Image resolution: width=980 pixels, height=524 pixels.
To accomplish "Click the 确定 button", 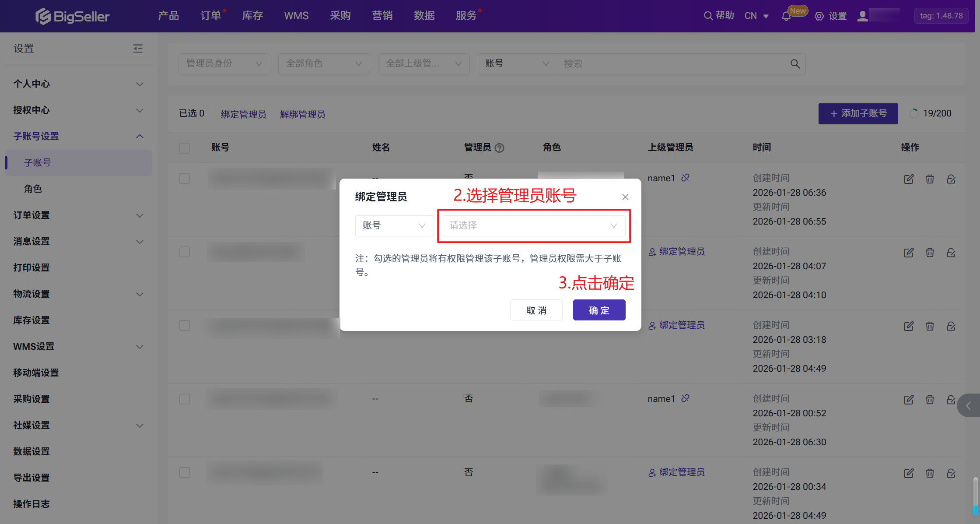I will 599,310.
